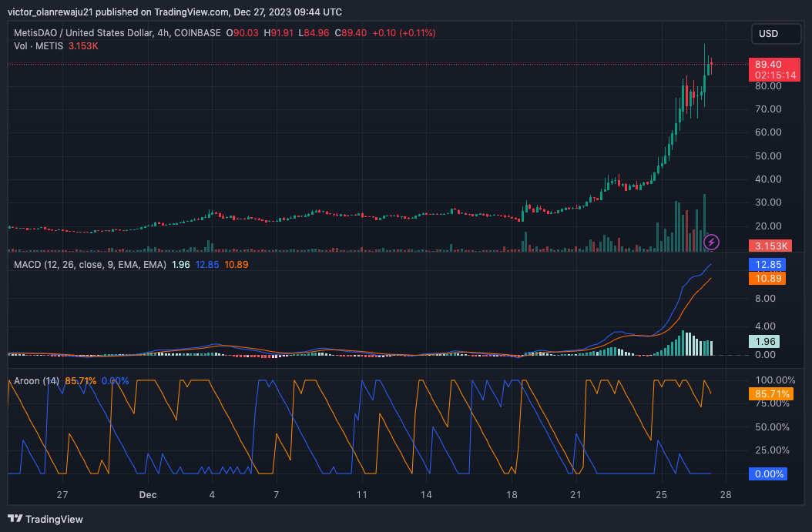The height and width of the screenshot is (532, 812).
Task: Click the orange 85.71% Aroon Up tag
Action: click(771, 394)
